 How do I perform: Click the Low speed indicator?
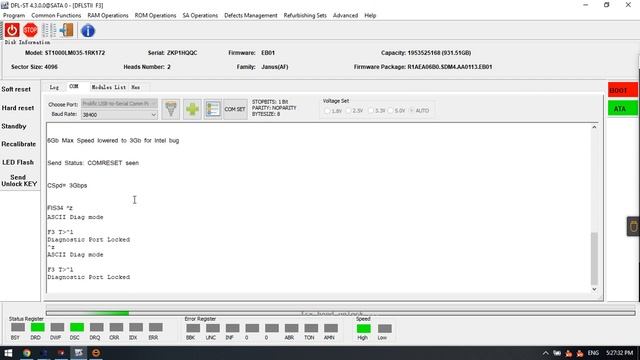(384, 329)
